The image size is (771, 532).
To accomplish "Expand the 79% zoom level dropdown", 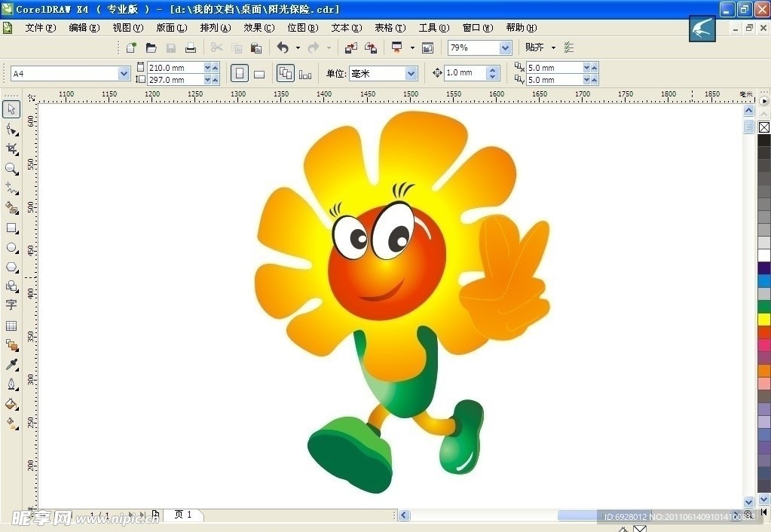I will click(505, 47).
